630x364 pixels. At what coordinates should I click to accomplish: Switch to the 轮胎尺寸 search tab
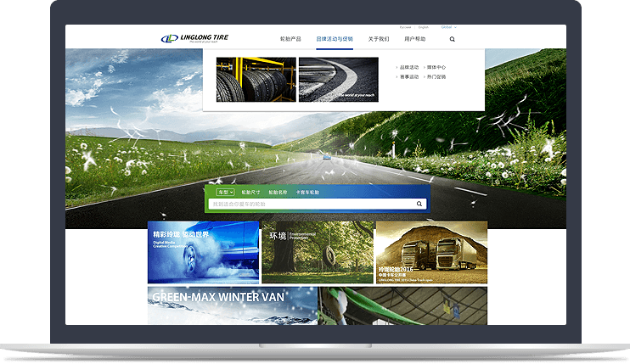[x=252, y=193]
